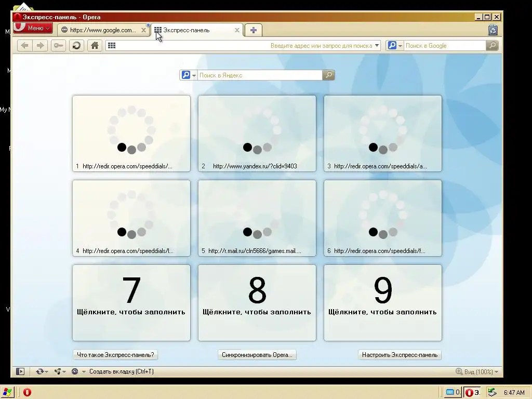The height and width of the screenshot is (399, 532).
Task: Focus the Поиск в Google field
Action: pos(445,46)
